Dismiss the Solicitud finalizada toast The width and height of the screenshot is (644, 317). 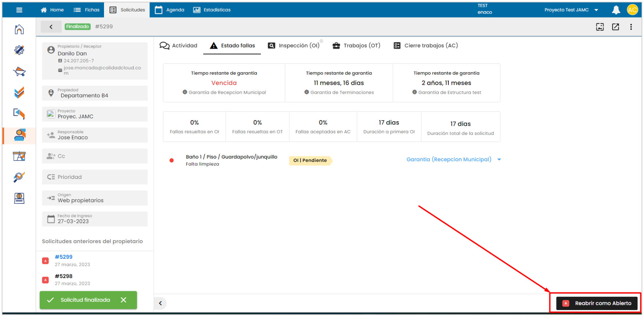click(x=124, y=300)
